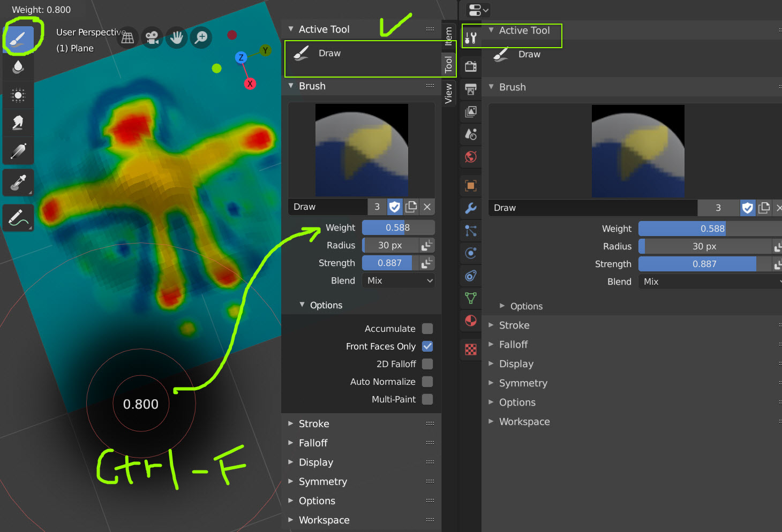Open Physics properties tab
This screenshot has height=532, width=782.
[471, 253]
